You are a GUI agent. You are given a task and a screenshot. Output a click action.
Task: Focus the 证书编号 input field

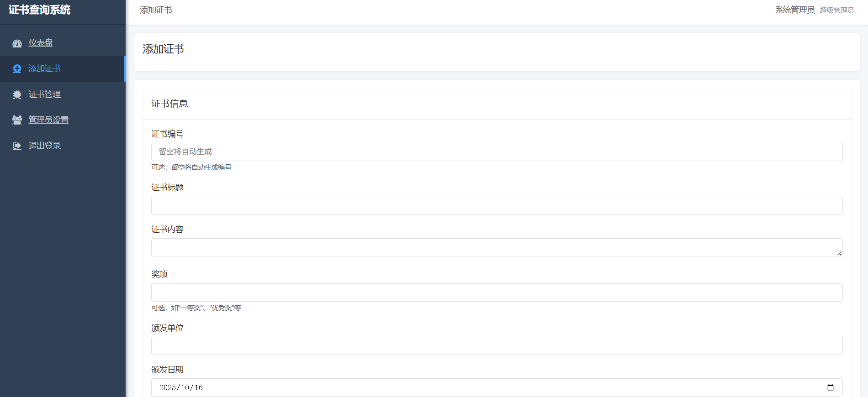[497, 152]
